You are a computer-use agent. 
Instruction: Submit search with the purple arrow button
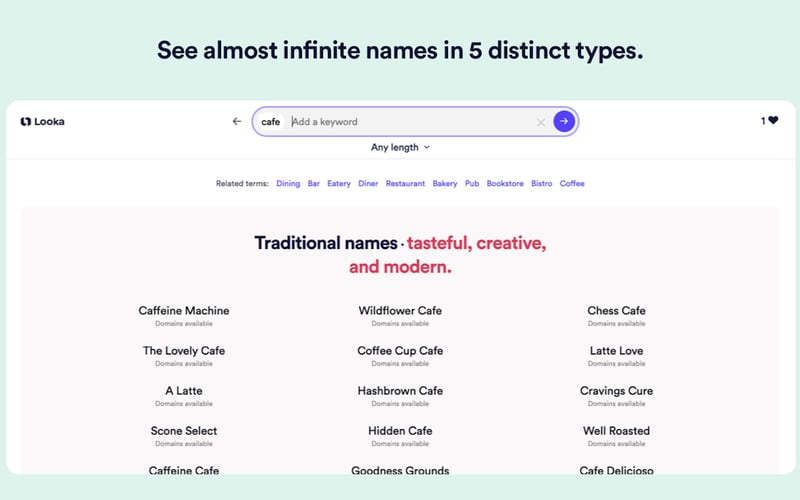click(x=564, y=121)
